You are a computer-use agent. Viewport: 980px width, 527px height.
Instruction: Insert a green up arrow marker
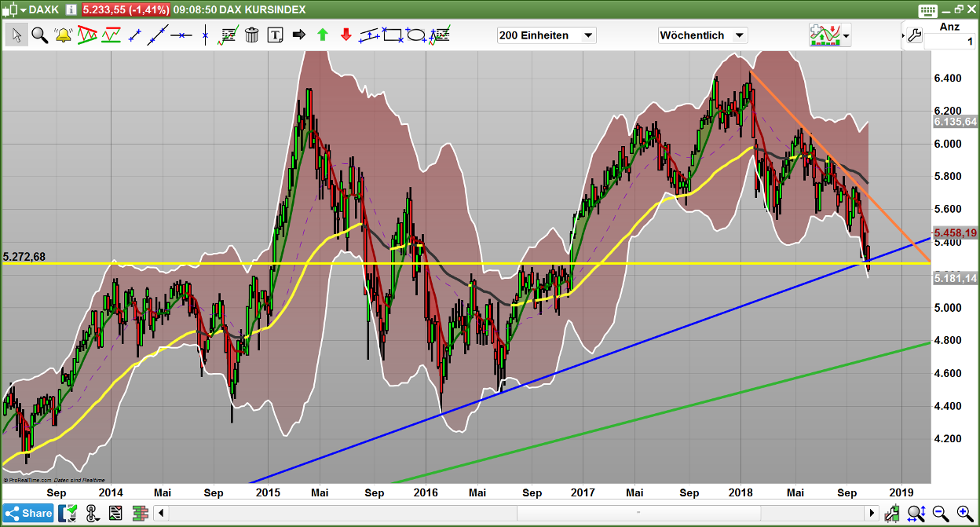pos(323,35)
